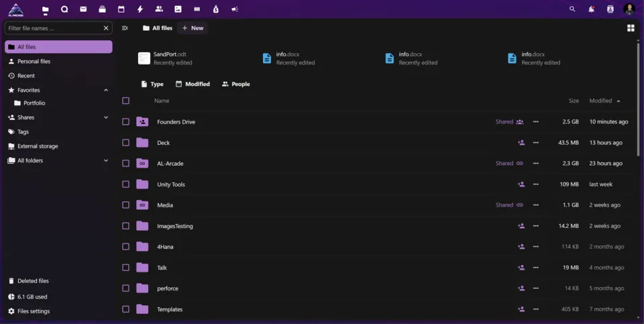Open sharing for ImagesTesting folder
Image resolution: width=644 pixels, height=324 pixels.
pos(521,226)
